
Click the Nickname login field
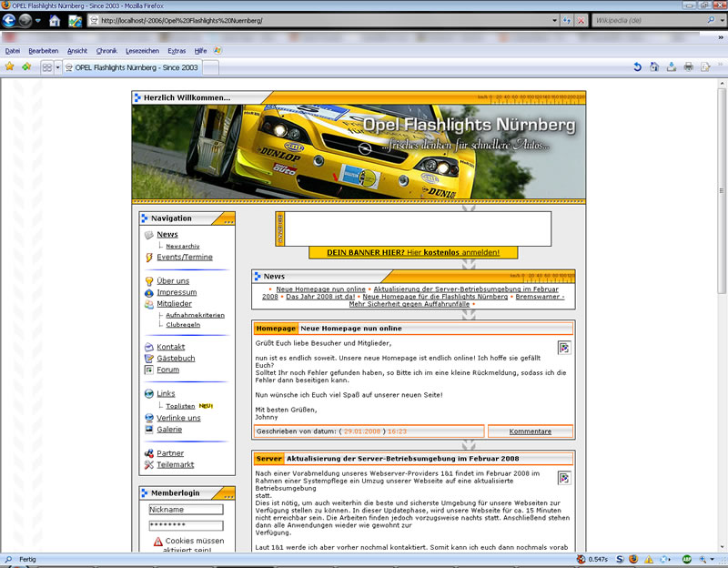coord(186,510)
